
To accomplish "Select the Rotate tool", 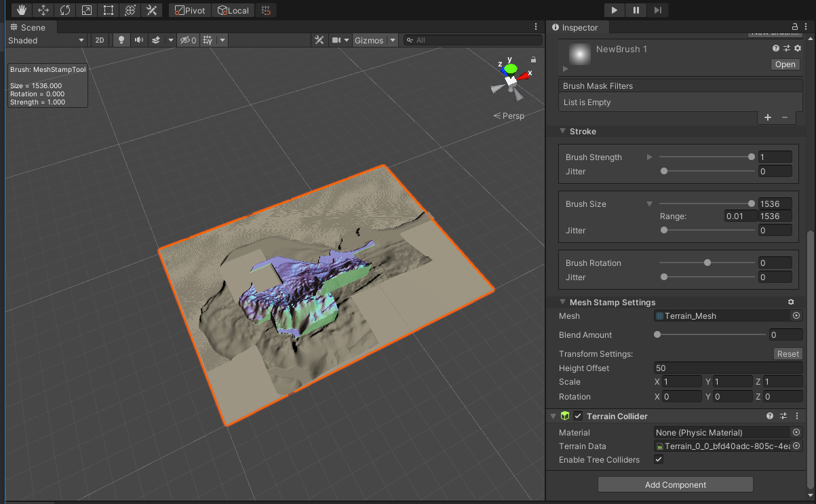I will [65, 10].
